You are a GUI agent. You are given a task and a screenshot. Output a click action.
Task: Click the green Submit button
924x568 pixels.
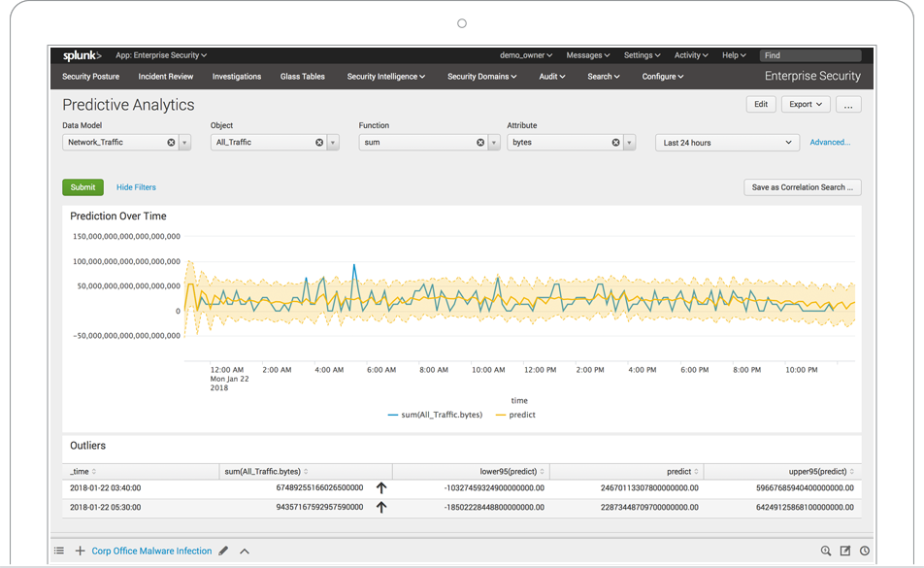83,187
